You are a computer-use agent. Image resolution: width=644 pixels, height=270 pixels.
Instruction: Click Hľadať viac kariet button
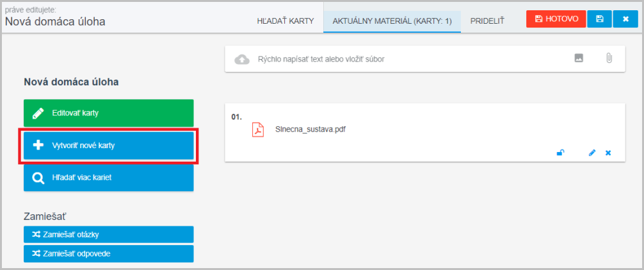click(108, 177)
